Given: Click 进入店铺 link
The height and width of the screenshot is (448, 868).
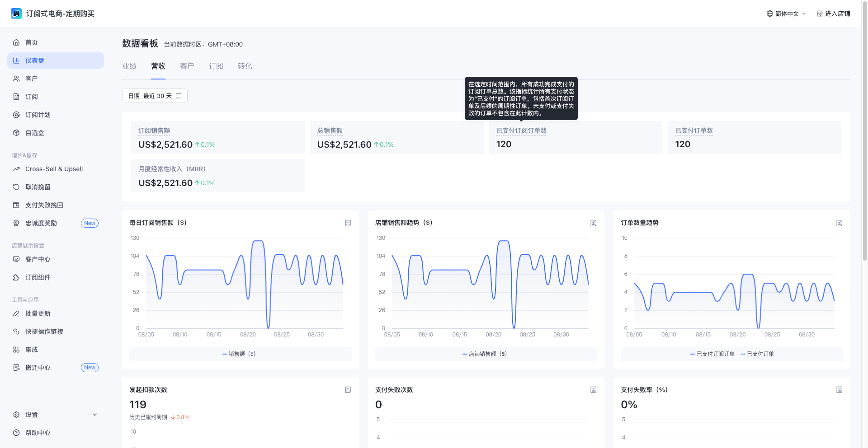Looking at the screenshot, I should pos(834,14).
